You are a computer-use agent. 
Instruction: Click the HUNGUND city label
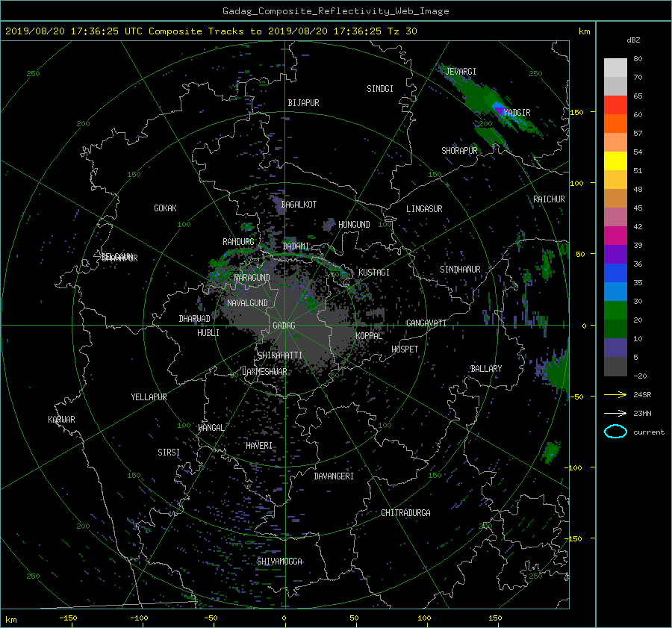pos(354,225)
